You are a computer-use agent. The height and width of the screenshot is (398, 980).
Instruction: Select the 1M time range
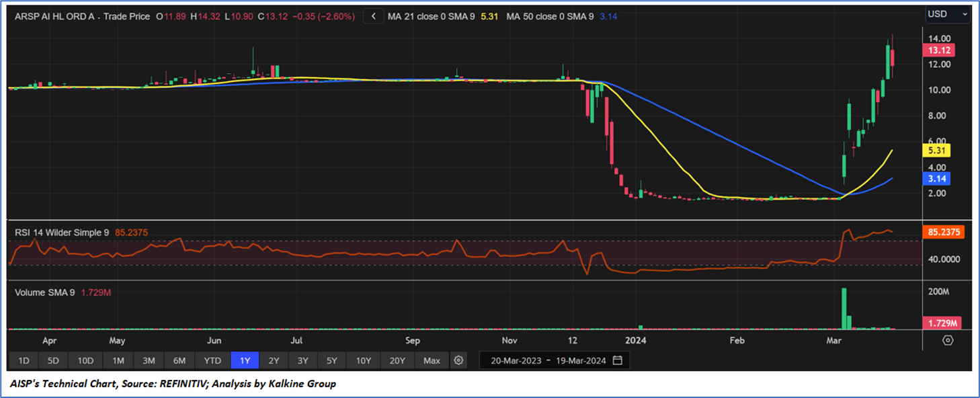click(118, 360)
